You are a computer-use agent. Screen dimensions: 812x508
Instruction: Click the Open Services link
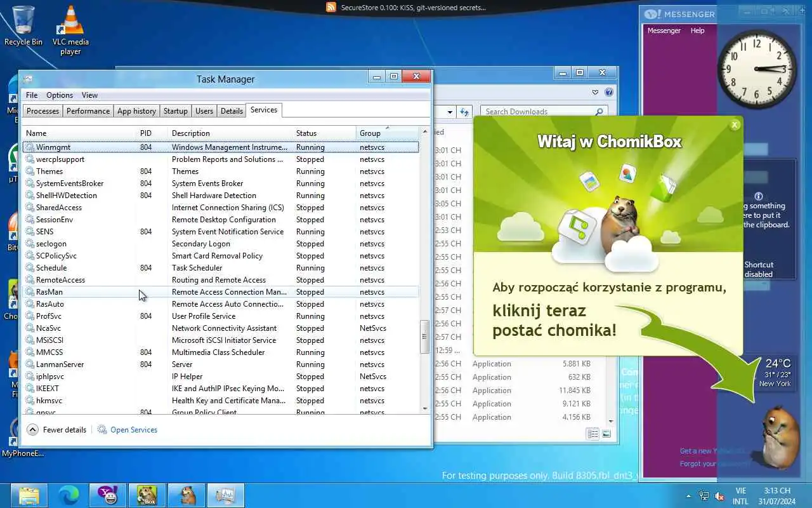(134, 430)
